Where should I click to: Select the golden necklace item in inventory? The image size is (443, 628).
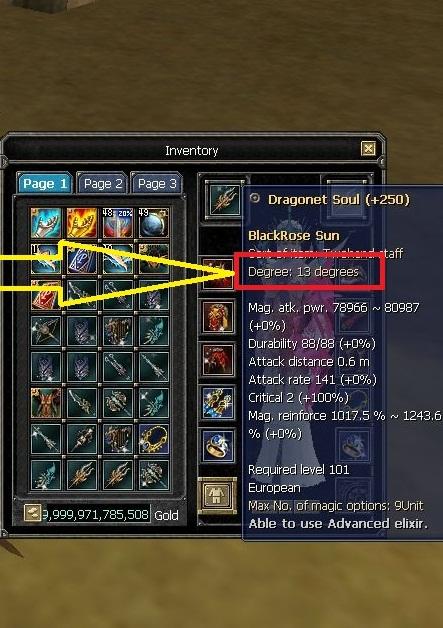point(153,439)
